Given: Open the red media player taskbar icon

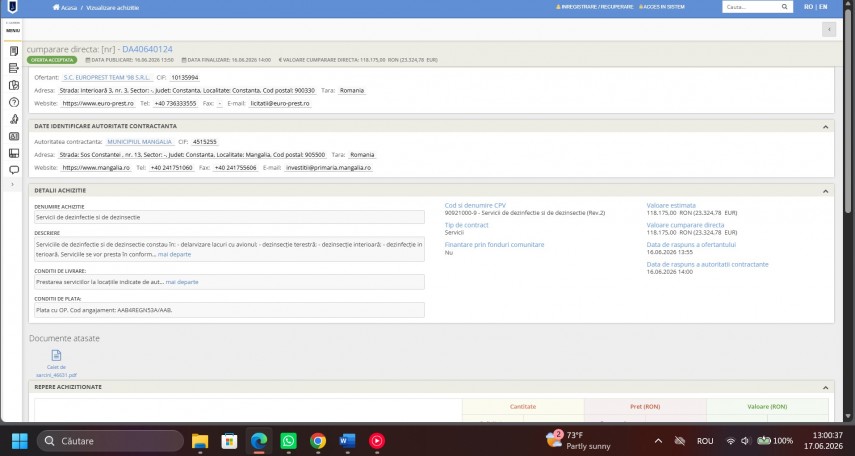Looking at the screenshot, I should (377, 441).
